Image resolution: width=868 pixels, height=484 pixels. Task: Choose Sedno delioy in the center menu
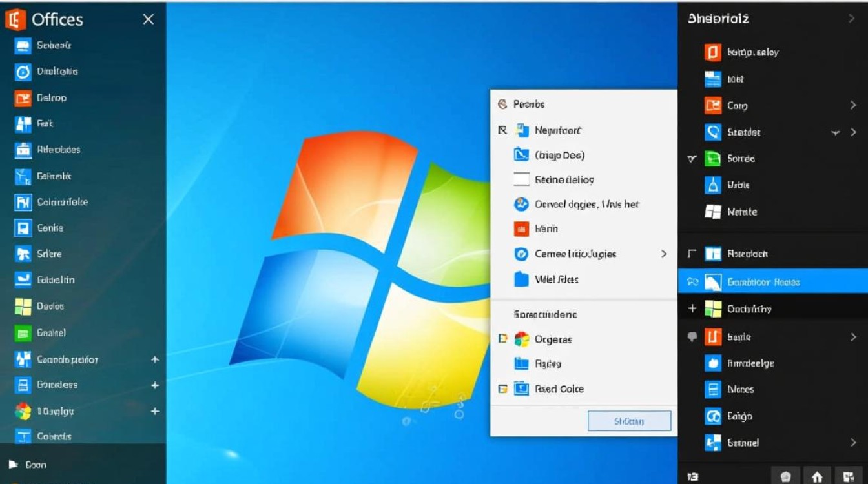pyautogui.click(x=564, y=180)
